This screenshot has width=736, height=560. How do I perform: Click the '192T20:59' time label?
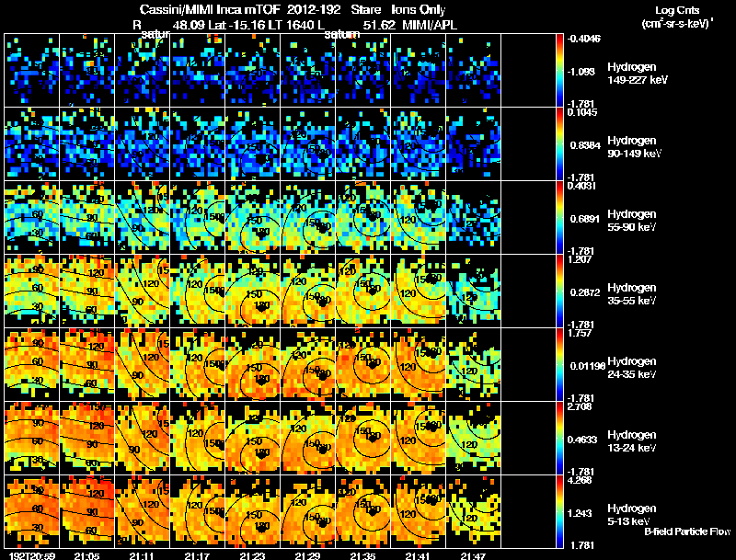coord(32,555)
